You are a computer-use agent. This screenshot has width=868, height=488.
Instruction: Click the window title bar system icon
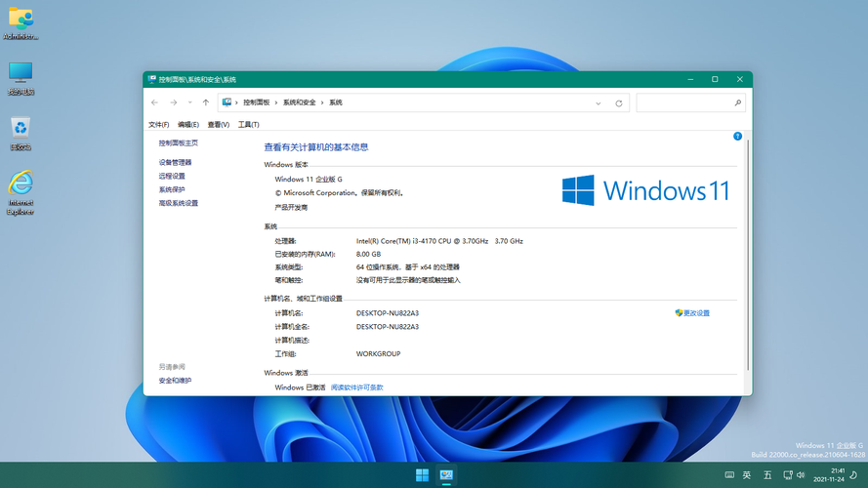(151, 79)
